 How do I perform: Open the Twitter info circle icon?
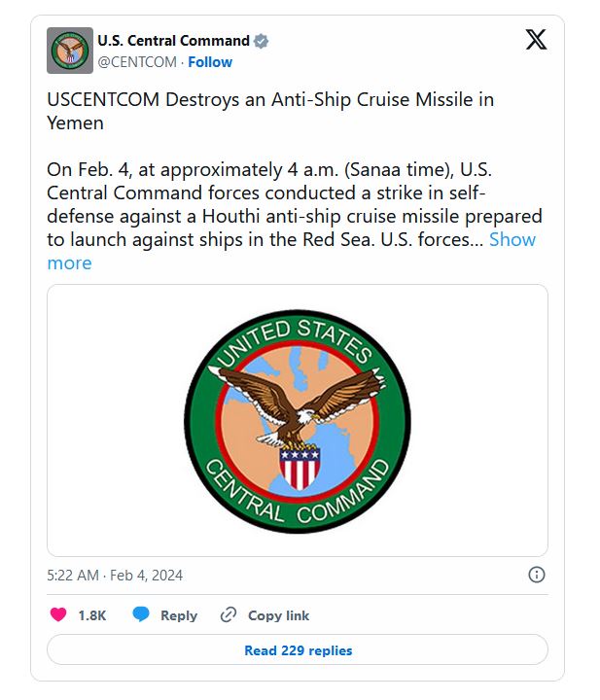click(536, 575)
